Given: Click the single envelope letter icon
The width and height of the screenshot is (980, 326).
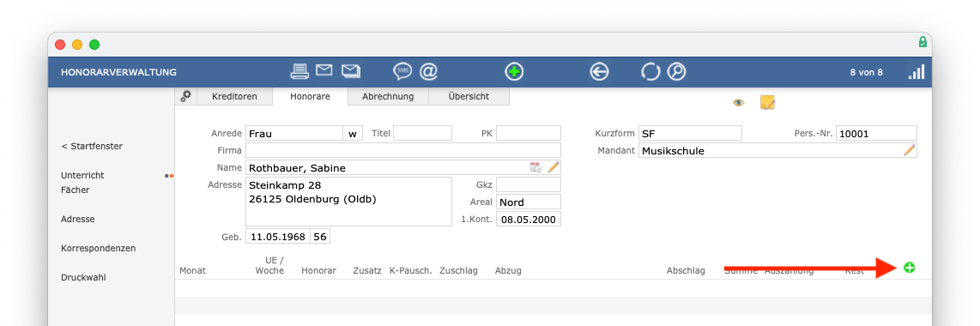Looking at the screenshot, I should pos(324,70).
